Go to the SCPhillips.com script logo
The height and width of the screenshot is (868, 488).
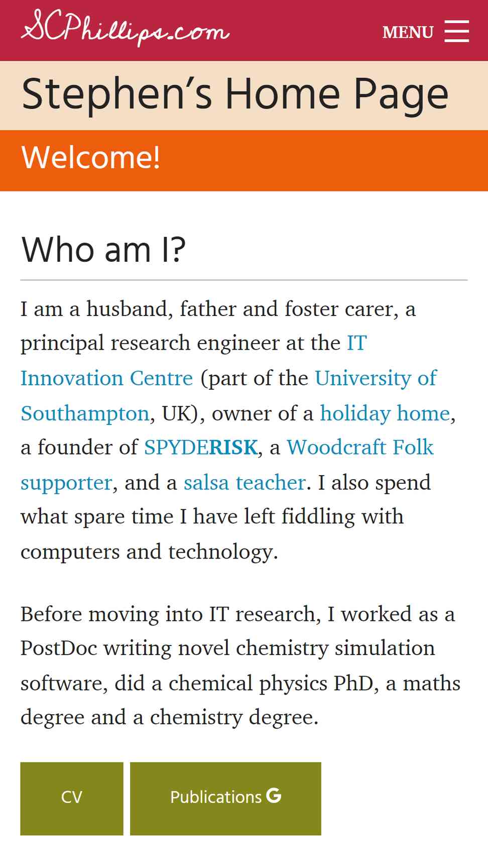(x=125, y=28)
